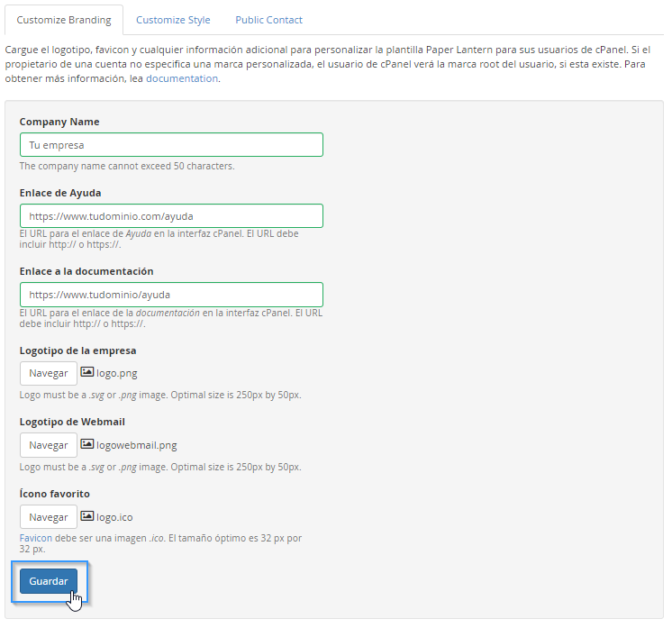The height and width of the screenshot is (628, 672).
Task: Select the Customize Branding tab
Action: [64, 20]
